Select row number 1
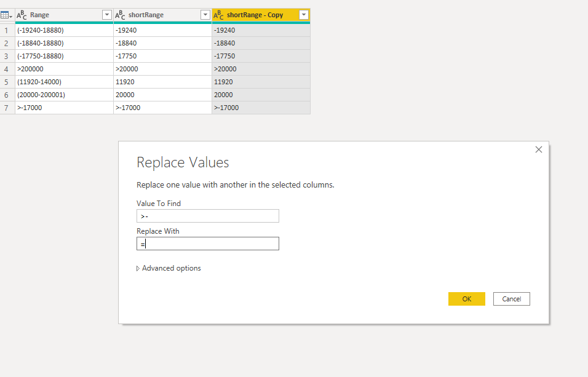The height and width of the screenshot is (377, 588). click(6, 30)
